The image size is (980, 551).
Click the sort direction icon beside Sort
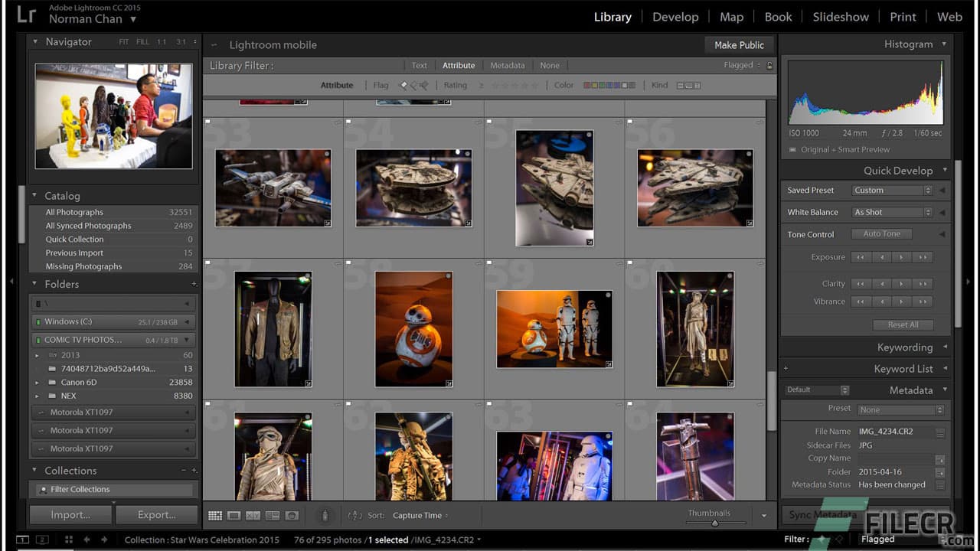pos(355,515)
